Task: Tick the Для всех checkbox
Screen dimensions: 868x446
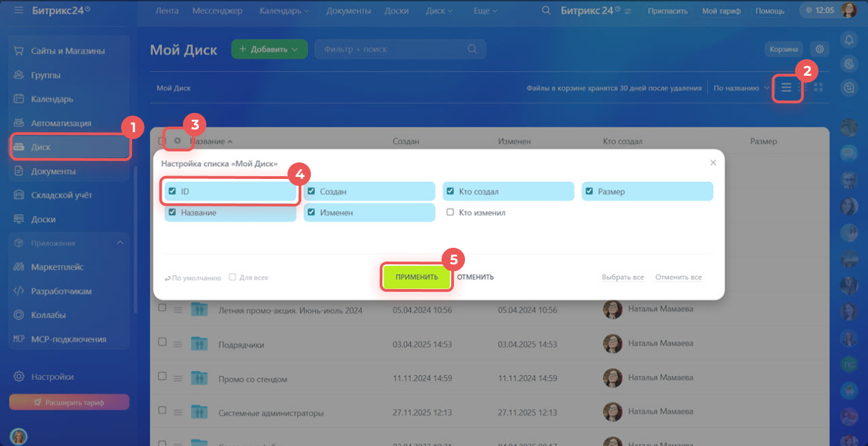Action: (232, 277)
